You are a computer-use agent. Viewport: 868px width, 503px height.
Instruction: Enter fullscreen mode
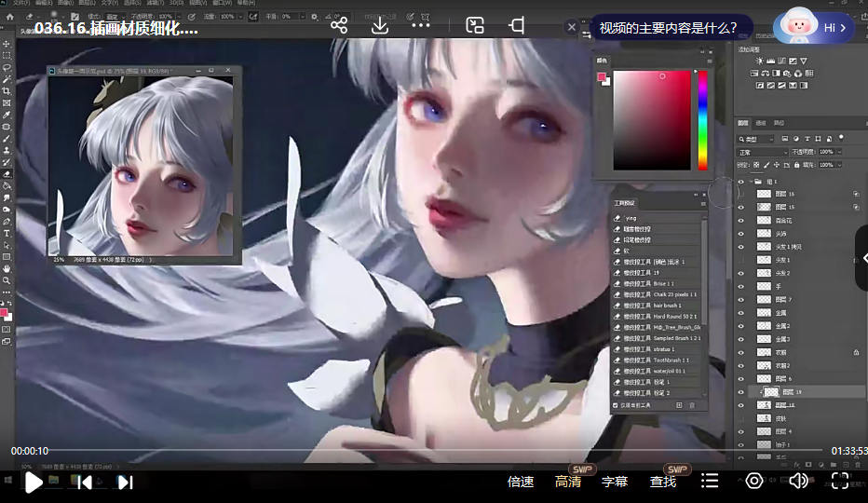pos(840,481)
